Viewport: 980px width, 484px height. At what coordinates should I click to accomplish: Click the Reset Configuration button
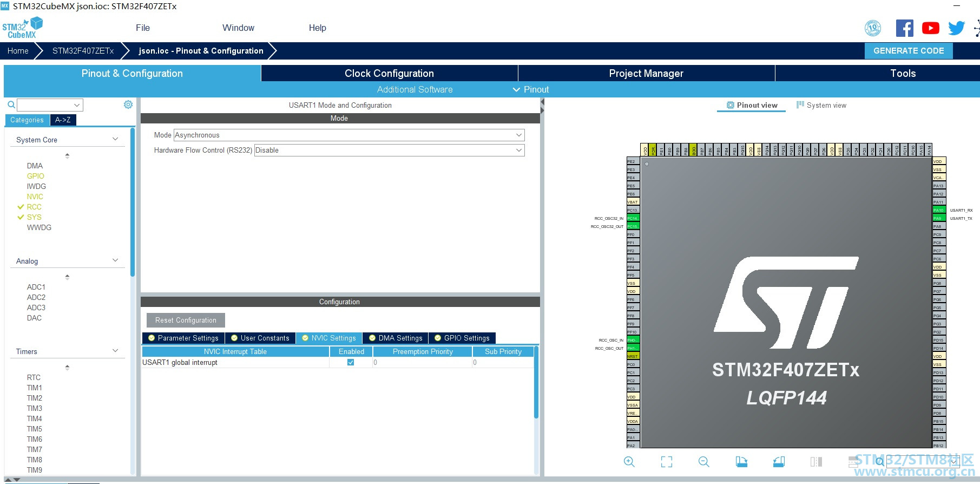(186, 320)
